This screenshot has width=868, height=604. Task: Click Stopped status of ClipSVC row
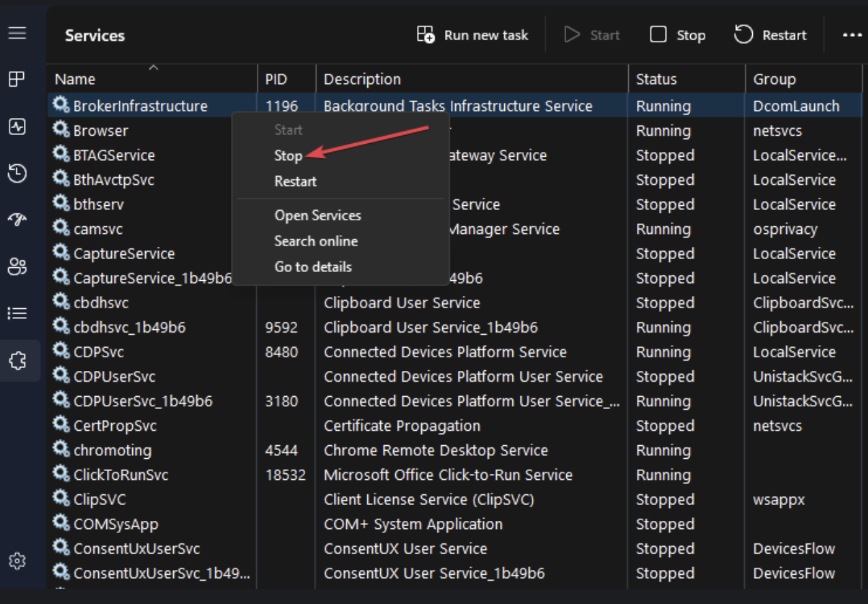[x=665, y=500]
